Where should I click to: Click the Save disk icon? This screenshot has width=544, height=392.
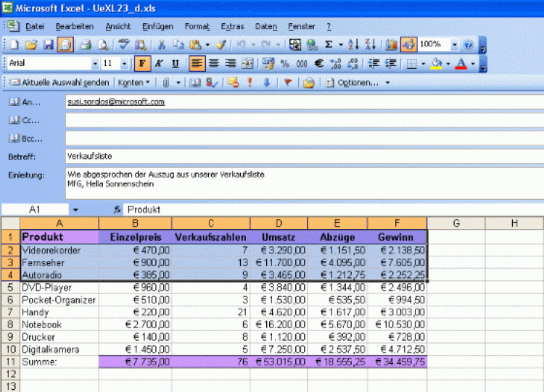(49, 45)
